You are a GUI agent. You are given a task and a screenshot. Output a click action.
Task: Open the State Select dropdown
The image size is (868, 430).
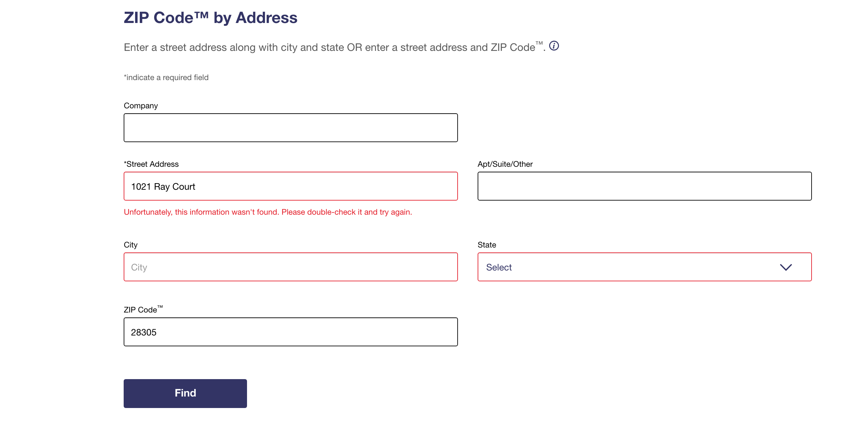coord(644,267)
